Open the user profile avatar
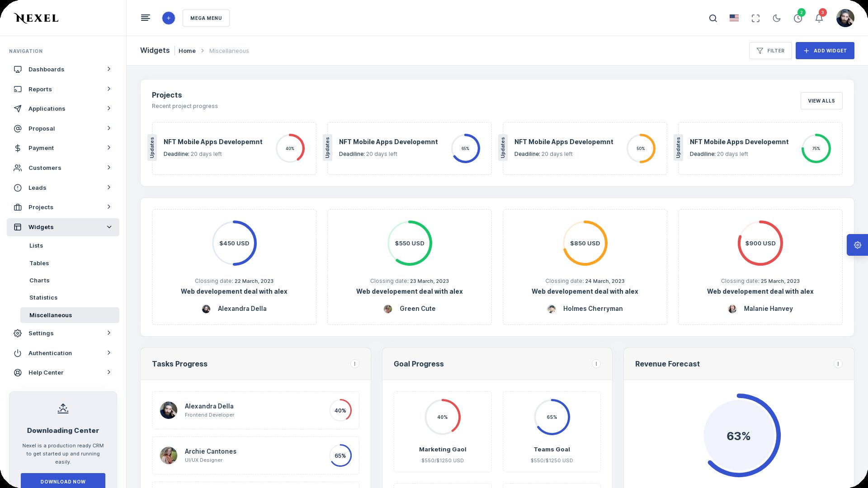 tap(844, 18)
